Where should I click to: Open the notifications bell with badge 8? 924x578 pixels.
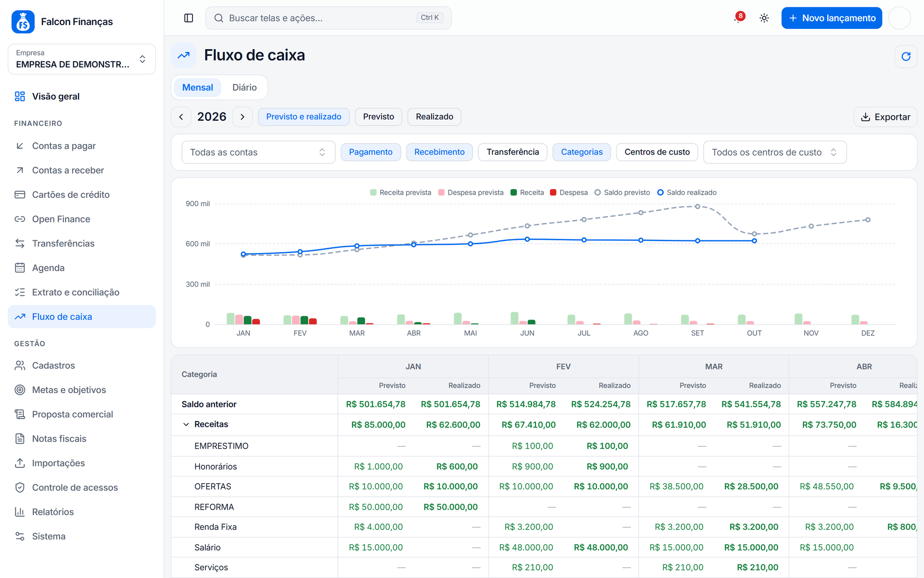click(x=739, y=18)
